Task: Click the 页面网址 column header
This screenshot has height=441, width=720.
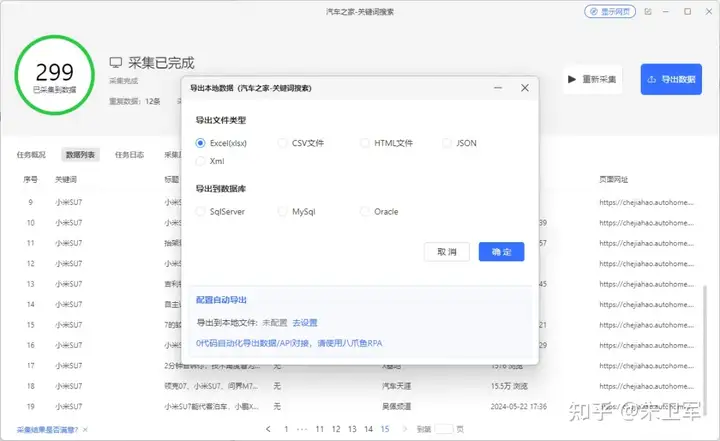Action: [613, 180]
